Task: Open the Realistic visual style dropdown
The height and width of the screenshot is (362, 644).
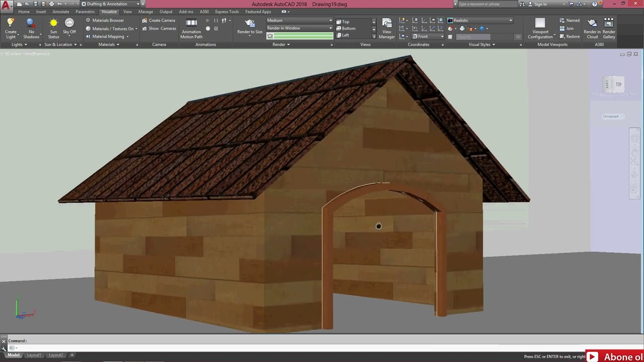Action: tap(480, 21)
